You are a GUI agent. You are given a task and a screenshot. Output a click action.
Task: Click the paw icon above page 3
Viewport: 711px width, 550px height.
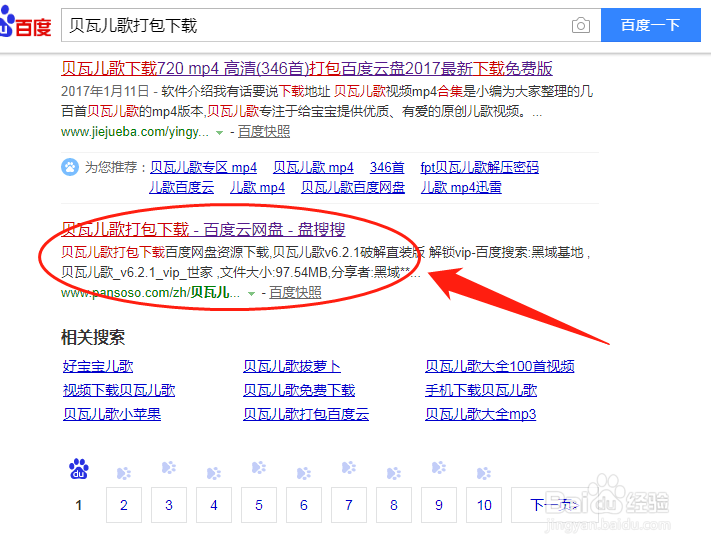[x=169, y=467]
